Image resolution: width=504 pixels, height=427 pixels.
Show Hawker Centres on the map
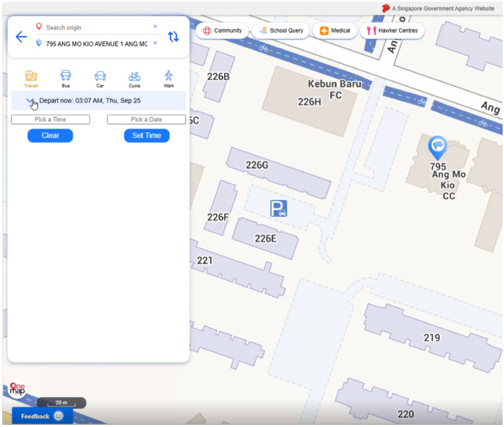(392, 31)
